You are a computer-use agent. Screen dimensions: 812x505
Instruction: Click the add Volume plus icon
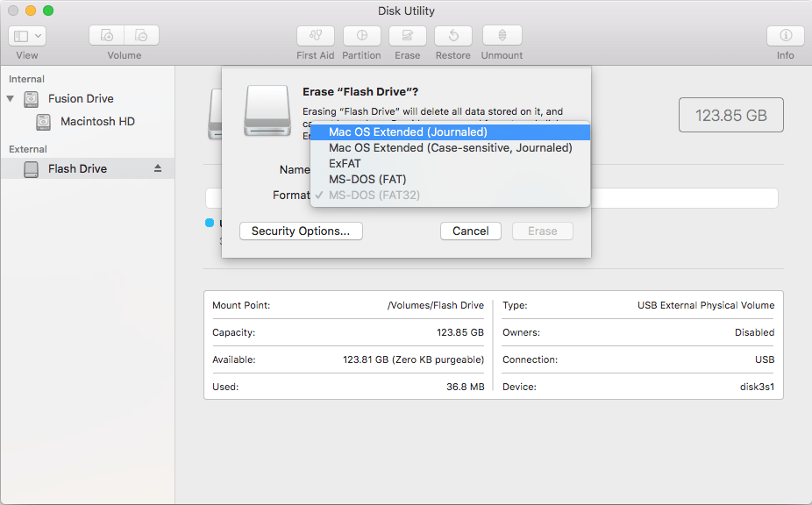(107, 36)
